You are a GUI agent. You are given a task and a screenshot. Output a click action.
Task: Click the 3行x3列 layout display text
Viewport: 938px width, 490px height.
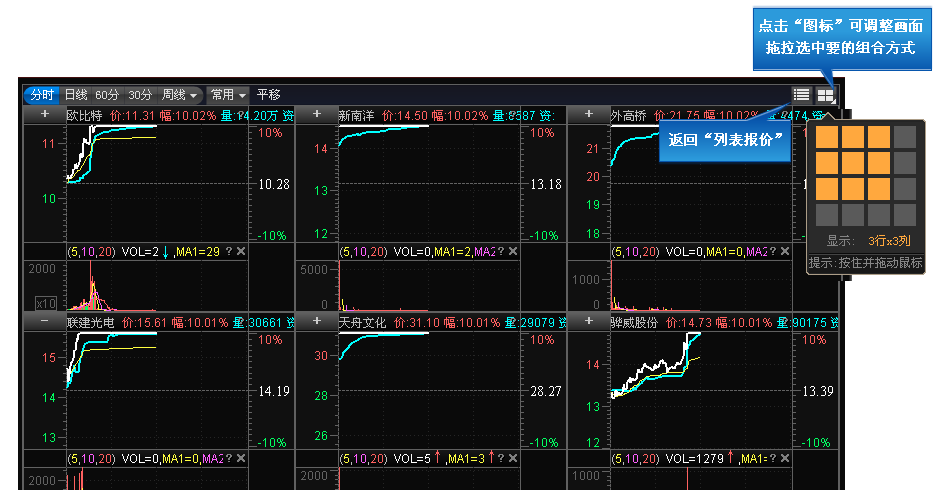click(x=889, y=241)
